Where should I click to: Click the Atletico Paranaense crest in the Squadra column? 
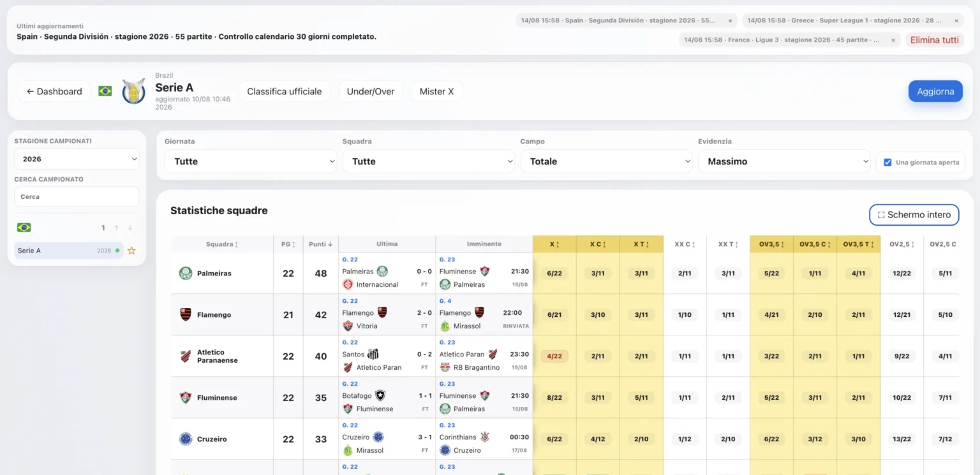[186, 356]
